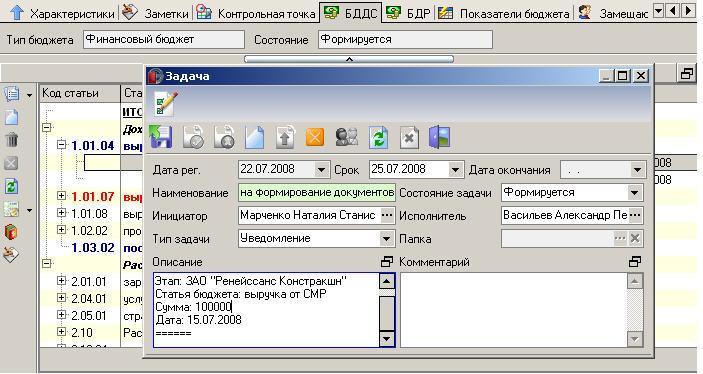
Task: Expand the 2.04.01 tree node
Action: [62, 298]
